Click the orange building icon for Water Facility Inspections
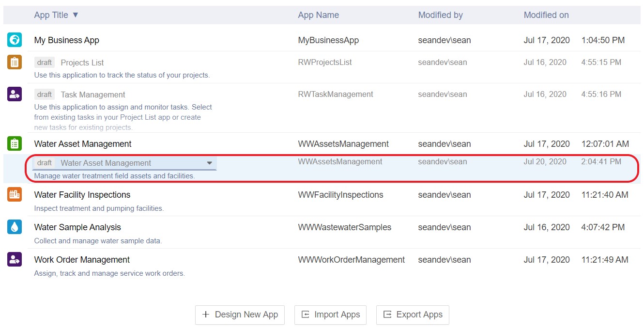The width and height of the screenshot is (644, 331). click(x=15, y=194)
